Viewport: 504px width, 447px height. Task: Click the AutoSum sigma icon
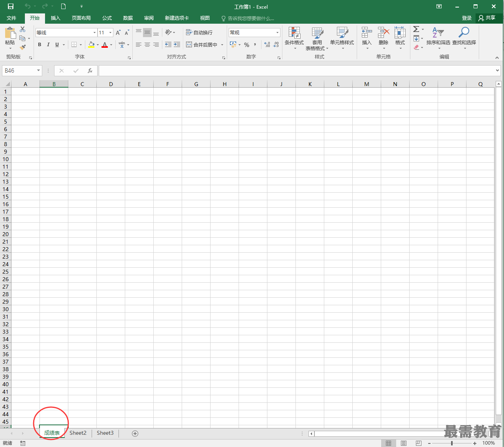[x=416, y=29]
